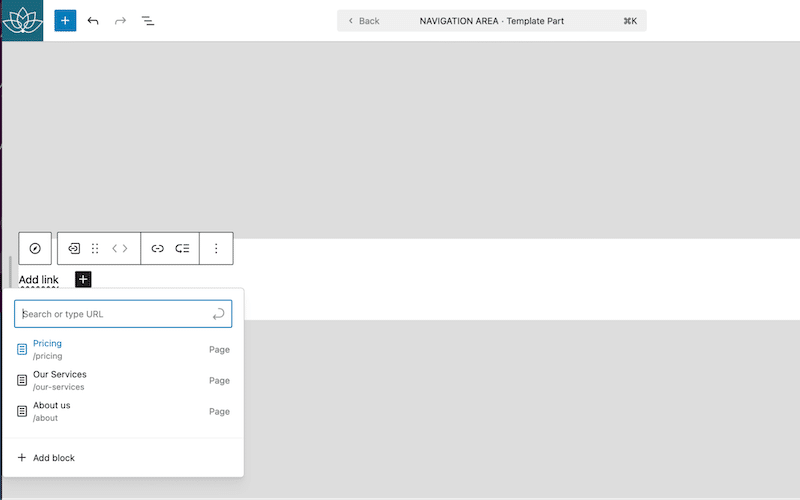Click the /pricing slug text
The width and height of the screenshot is (800, 500).
tap(47, 356)
